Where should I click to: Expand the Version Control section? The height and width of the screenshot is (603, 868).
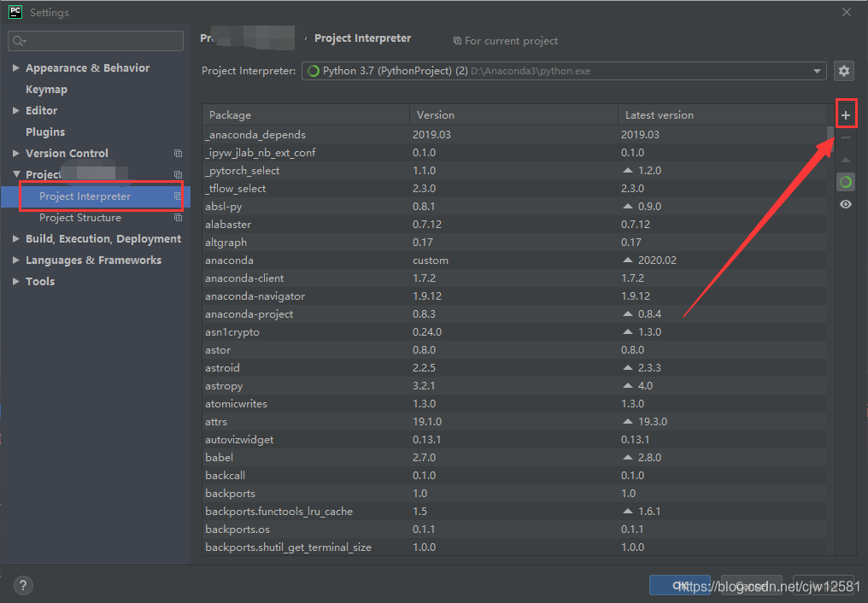[x=16, y=153]
